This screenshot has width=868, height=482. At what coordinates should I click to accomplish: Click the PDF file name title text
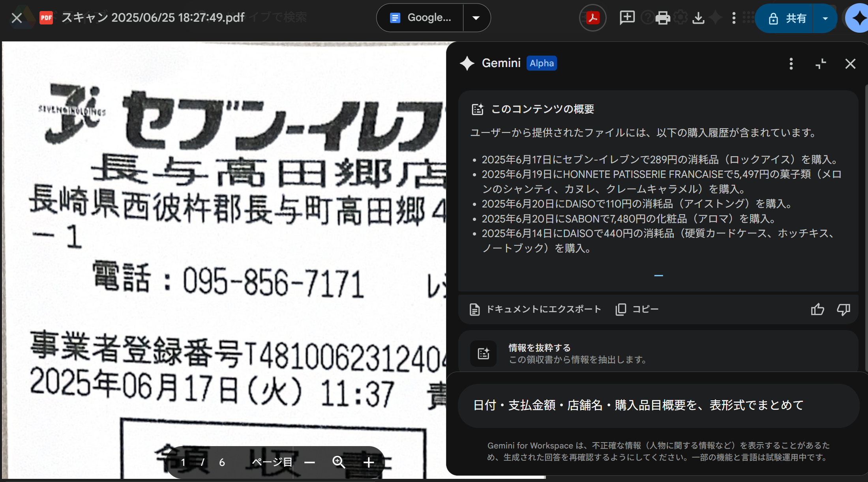click(153, 18)
